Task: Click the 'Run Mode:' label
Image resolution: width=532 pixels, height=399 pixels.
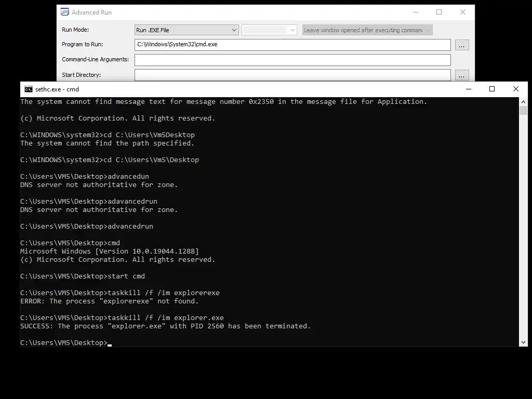Action: [x=75, y=30]
